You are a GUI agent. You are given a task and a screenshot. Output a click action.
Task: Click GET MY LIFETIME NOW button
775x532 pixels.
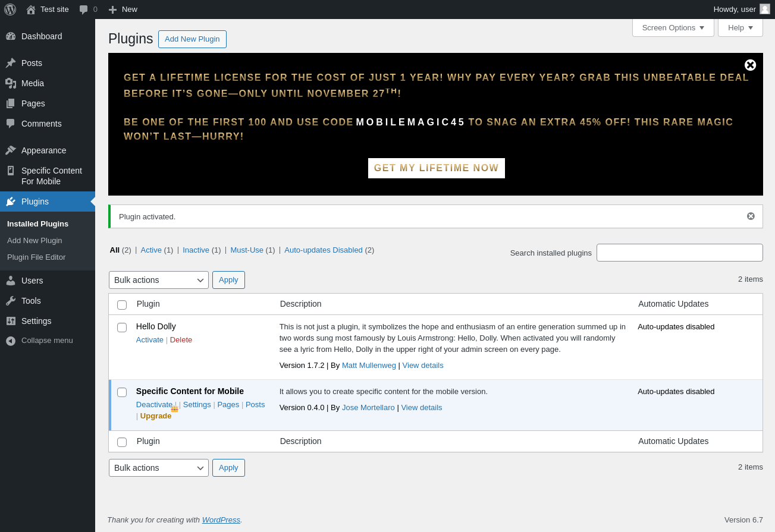pyautogui.click(x=437, y=168)
